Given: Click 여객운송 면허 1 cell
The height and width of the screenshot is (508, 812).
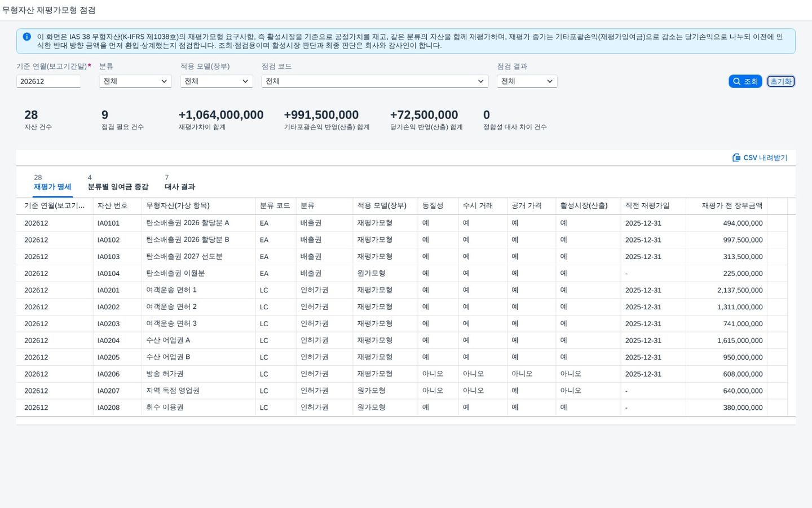Looking at the screenshot, I should tap(198, 290).
